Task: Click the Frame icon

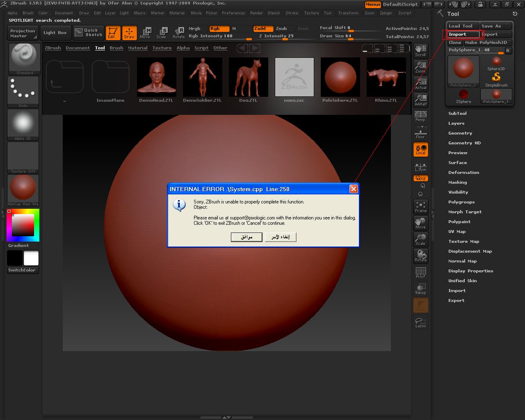Action: click(x=420, y=207)
